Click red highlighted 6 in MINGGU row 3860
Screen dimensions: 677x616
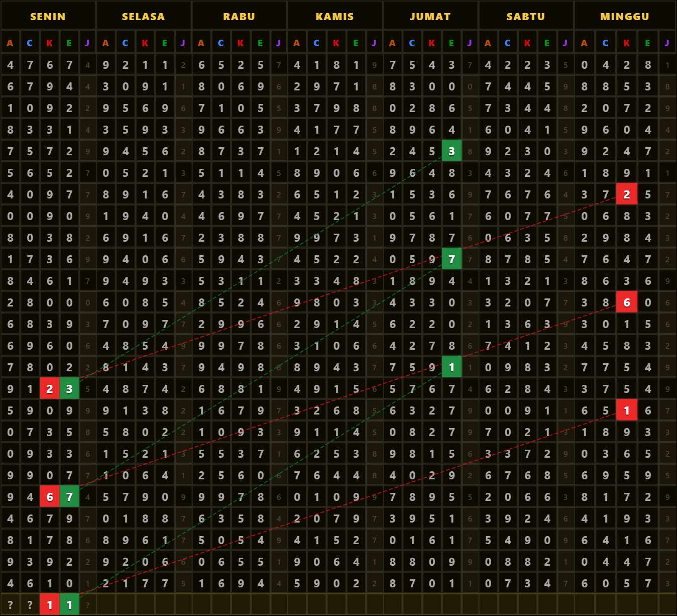tap(626, 302)
